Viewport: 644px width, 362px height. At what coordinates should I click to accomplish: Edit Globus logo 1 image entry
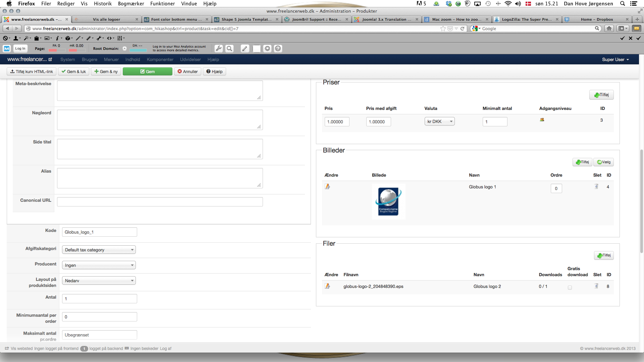point(327,187)
